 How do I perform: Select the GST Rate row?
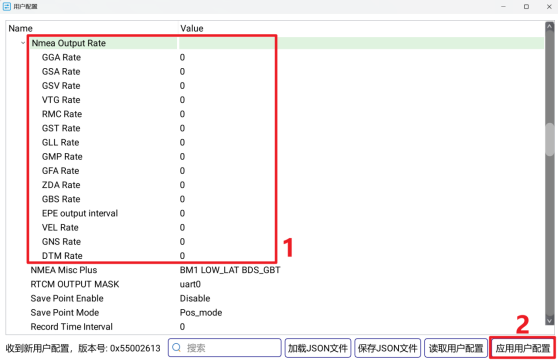(x=275, y=128)
